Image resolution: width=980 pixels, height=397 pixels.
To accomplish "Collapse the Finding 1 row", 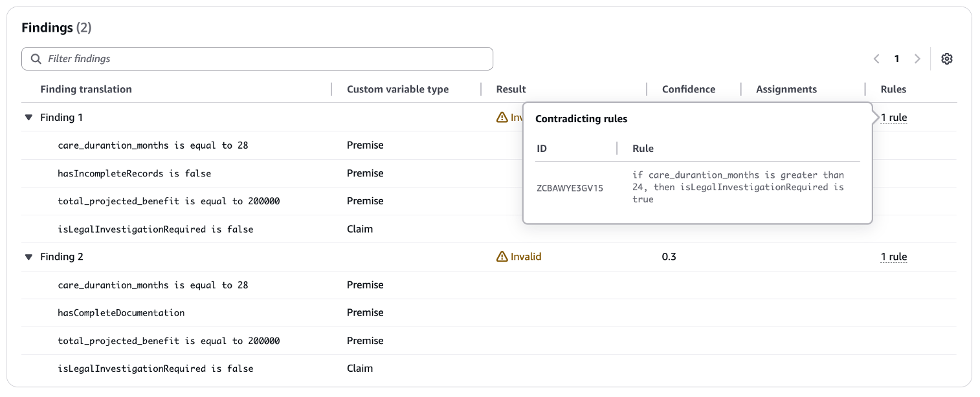I will coord(28,118).
